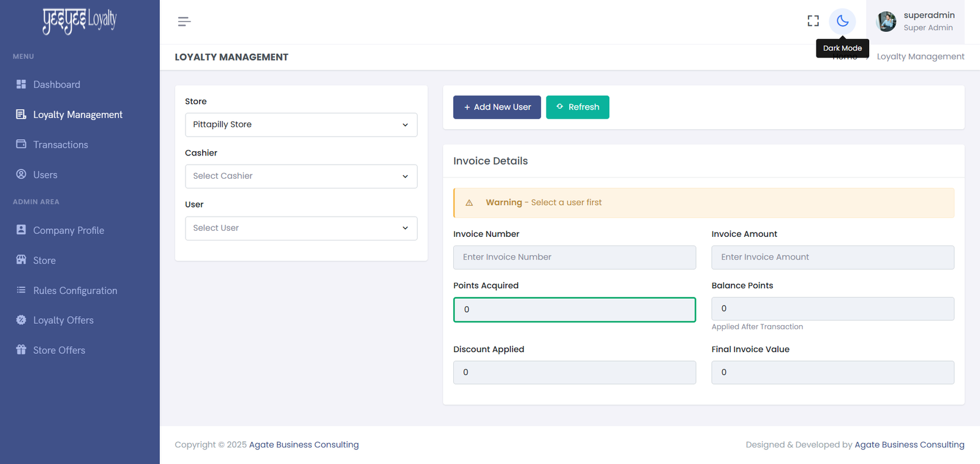This screenshot has height=464, width=980.
Task: Open the Store dropdown showing Pittapilly Store
Action: [x=301, y=125]
